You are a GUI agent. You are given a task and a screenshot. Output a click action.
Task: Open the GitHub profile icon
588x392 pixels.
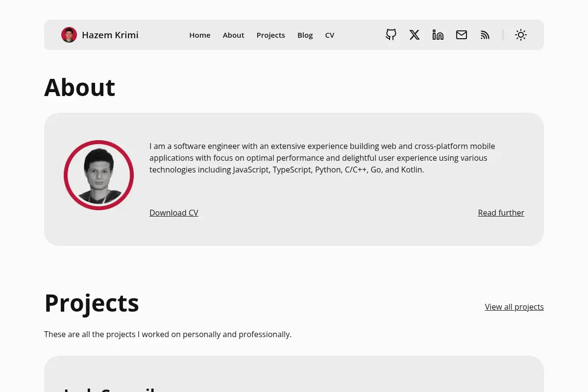[x=391, y=35]
